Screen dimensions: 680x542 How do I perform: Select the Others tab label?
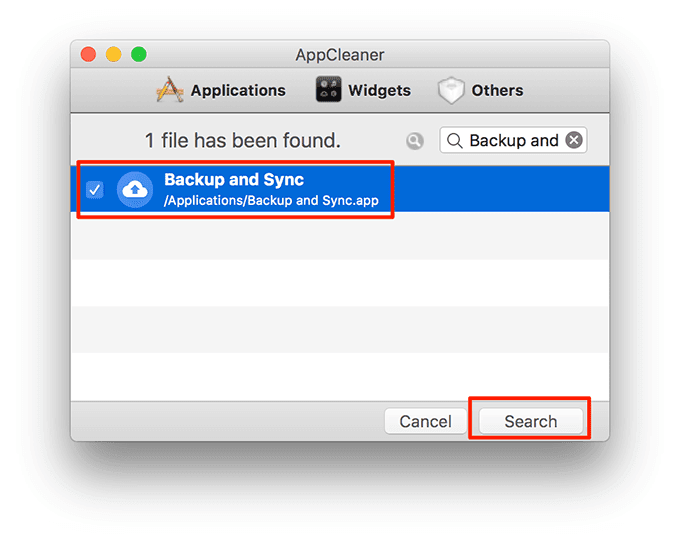pos(497,90)
